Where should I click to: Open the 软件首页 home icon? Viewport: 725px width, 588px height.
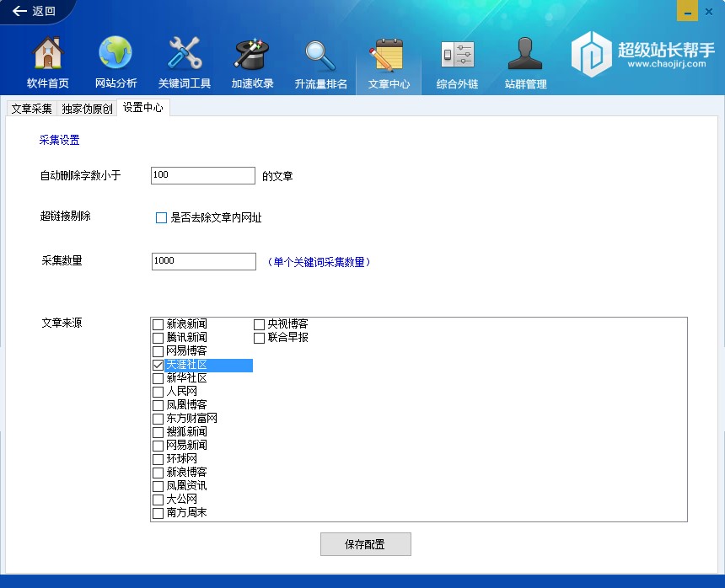[x=48, y=55]
